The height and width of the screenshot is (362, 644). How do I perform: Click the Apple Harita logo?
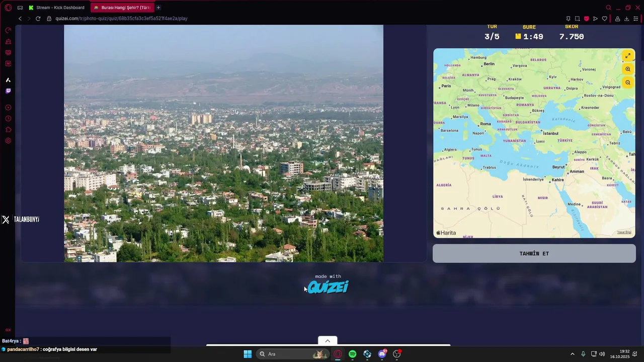point(446,233)
